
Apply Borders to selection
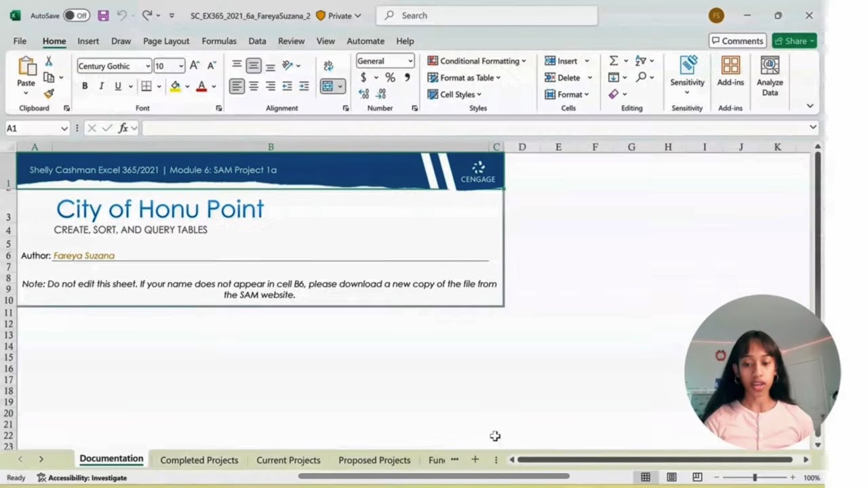point(146,86)
